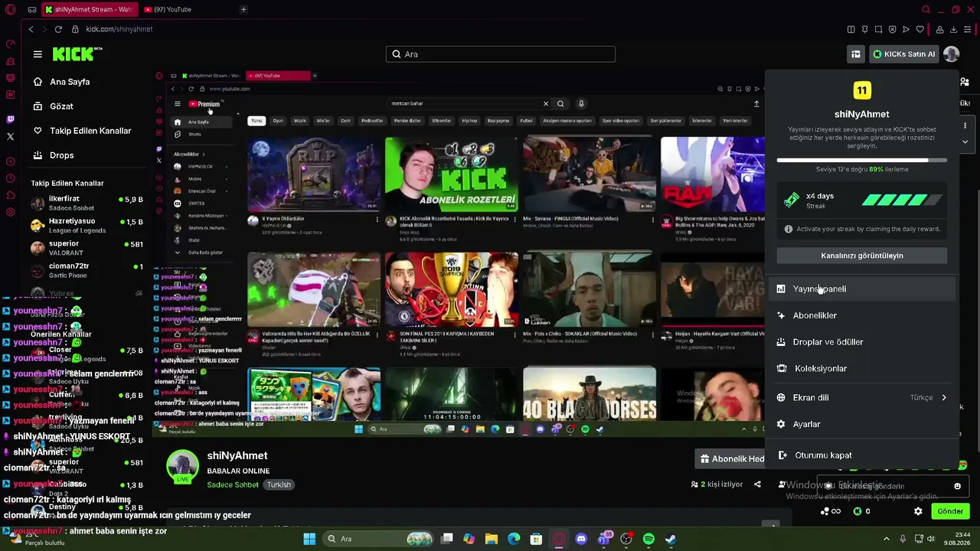980x551 pixels.
Task: Go back to the previous page
Action: [x=31, y=29]
